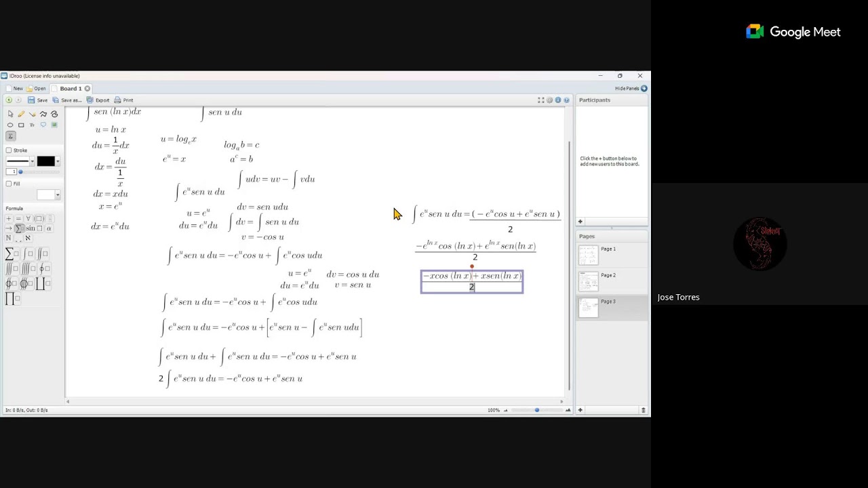Switch to the Board 1 tab
Viewport: 868px width, 488px height.
(71, 89)
